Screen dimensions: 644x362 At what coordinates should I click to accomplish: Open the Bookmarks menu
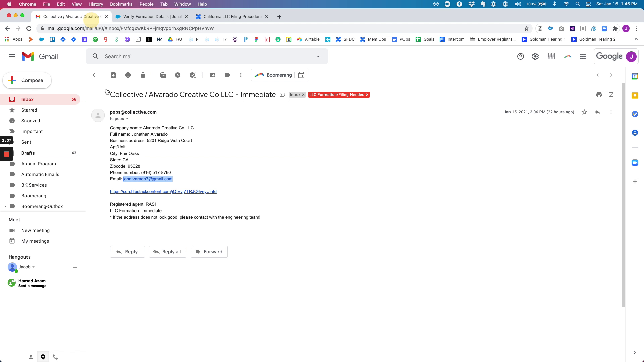121,4
